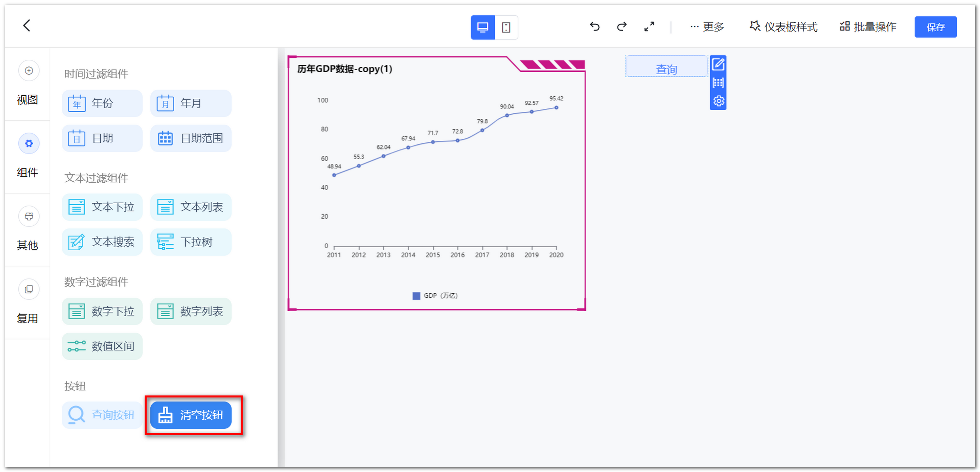The image size is (980, 472).
Task: Click the 查询 button on canvas
Action: [666, 66]
